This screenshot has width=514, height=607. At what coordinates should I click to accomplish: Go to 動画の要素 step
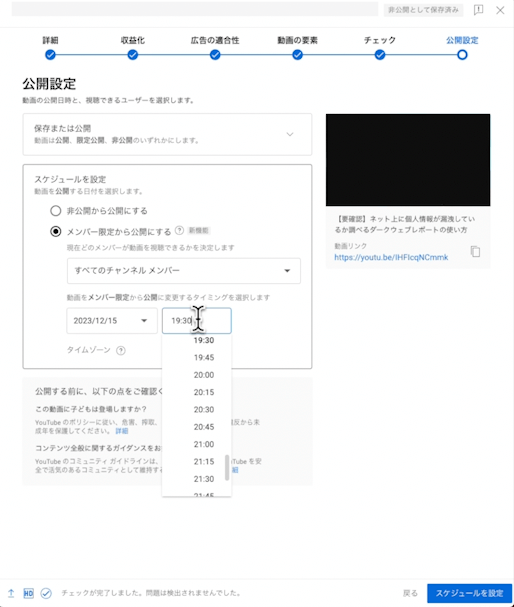297,48
